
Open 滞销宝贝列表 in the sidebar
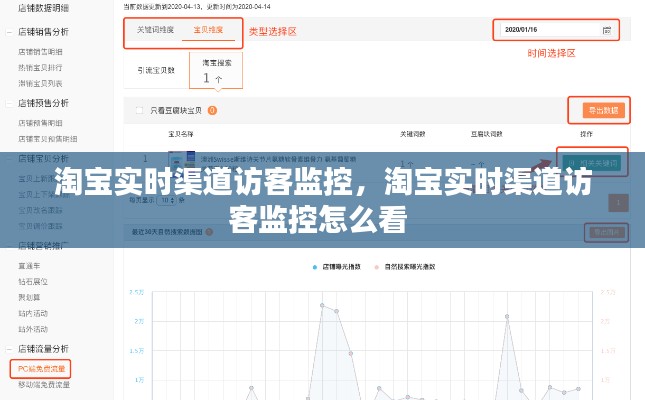pos(42,81)
